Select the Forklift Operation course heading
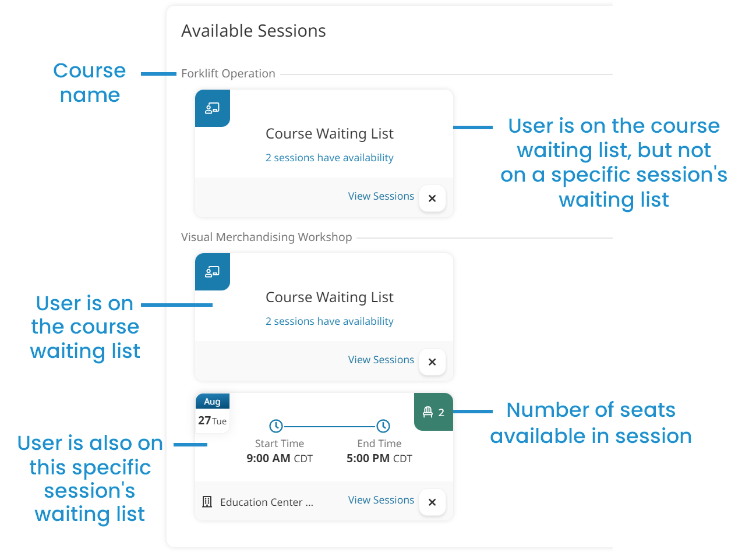The height and width of the screenshot is (553, 756). 228,73
